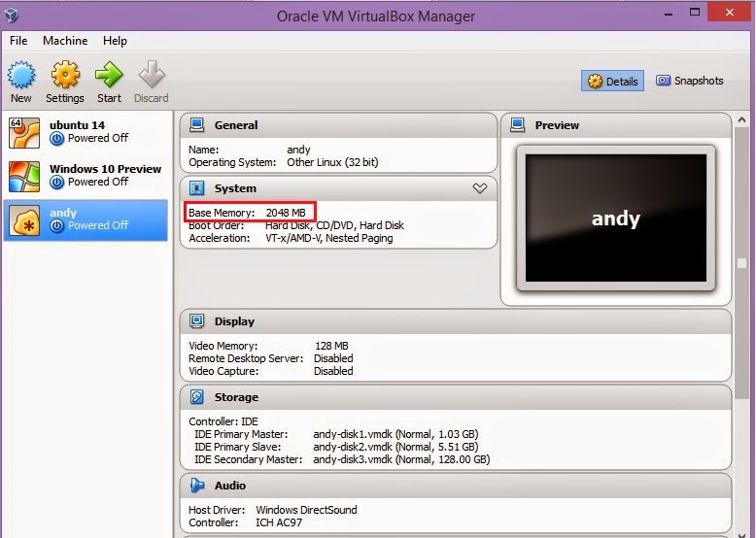The width and height of the screenshot is (756, 538).
Task: Click Controller: IDE label
Action: 223,421
